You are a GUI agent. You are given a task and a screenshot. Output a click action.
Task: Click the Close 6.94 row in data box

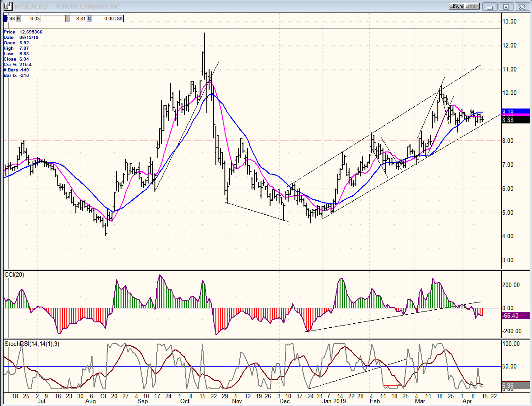pyautogui.click(x=16, y=59)
